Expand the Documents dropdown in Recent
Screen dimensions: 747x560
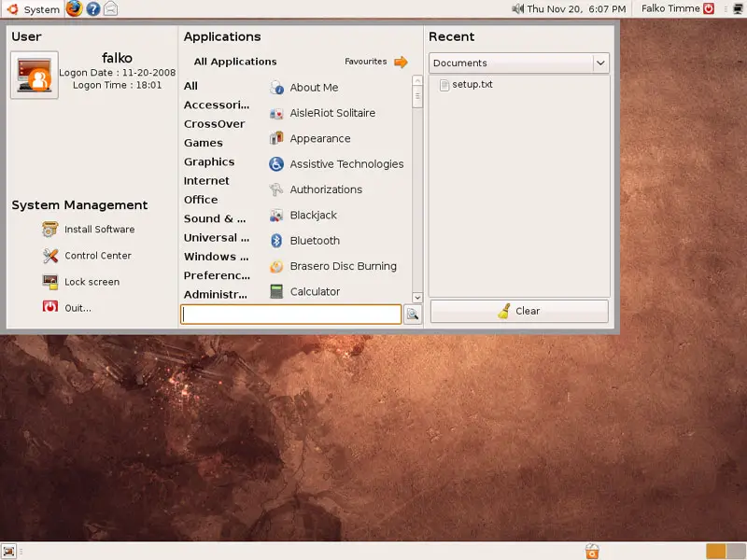pos(600,63)
